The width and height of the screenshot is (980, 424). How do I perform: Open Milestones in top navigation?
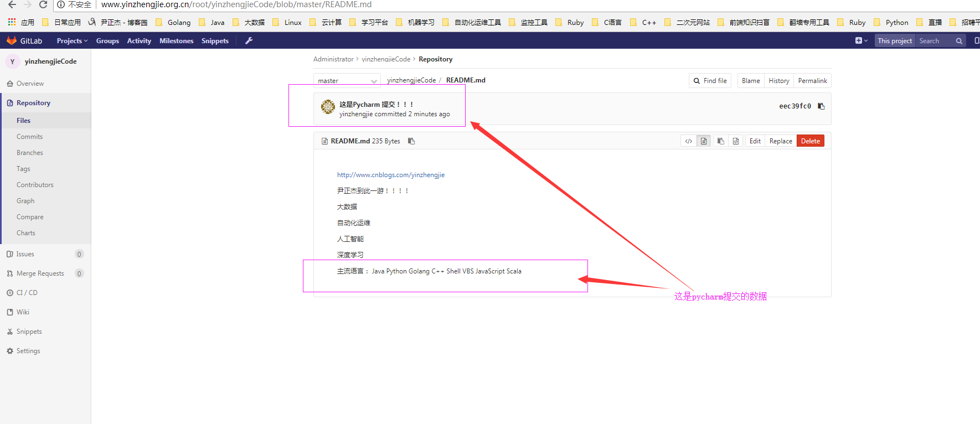tap(176, 41)
